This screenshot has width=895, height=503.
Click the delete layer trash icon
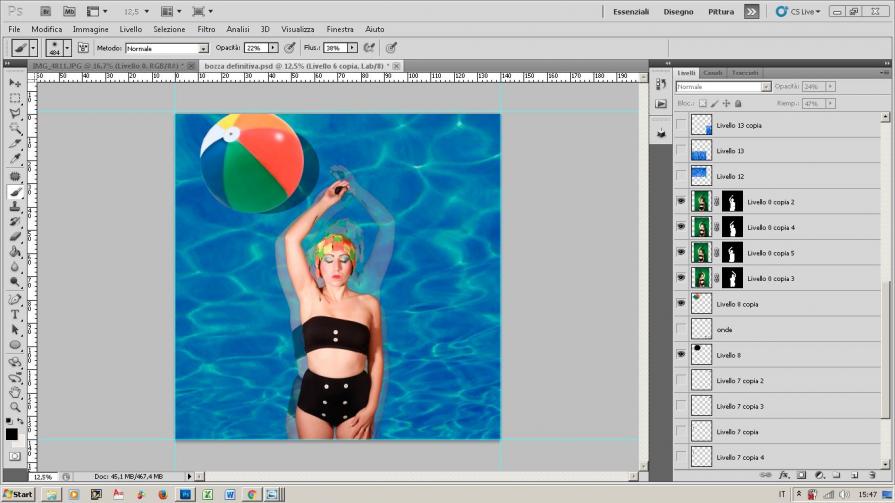pos(873,475)
